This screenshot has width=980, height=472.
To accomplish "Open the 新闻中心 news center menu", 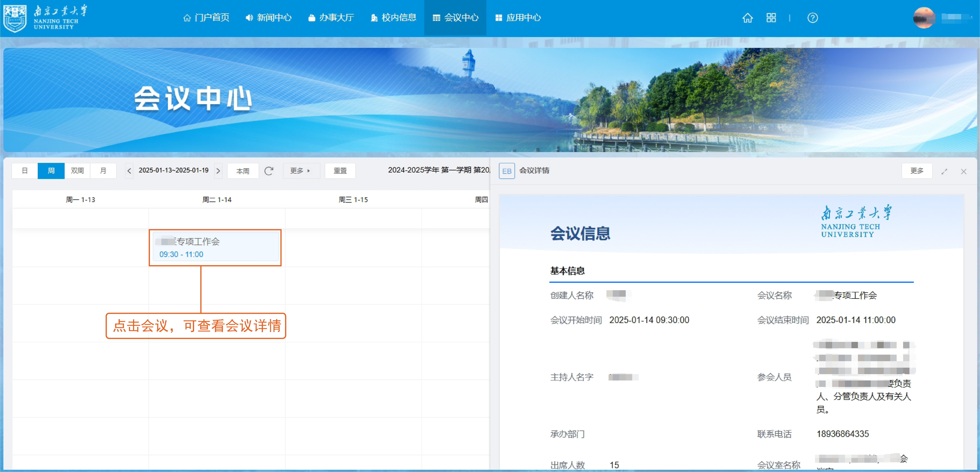I will [x=269, y=18].
